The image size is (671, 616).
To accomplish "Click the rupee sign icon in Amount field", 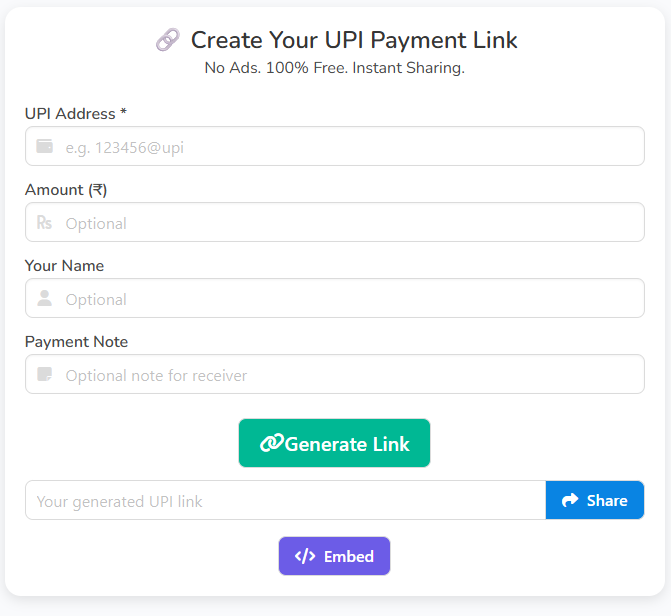I will pyautogui.click(x=44, y=222).
